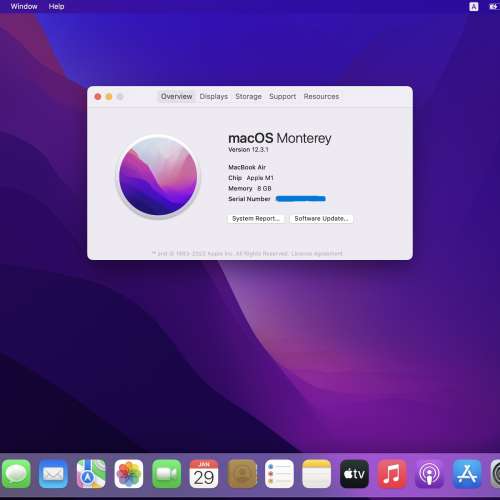
Task: Click the input source menu bar icon
Action: coord(474,6)
